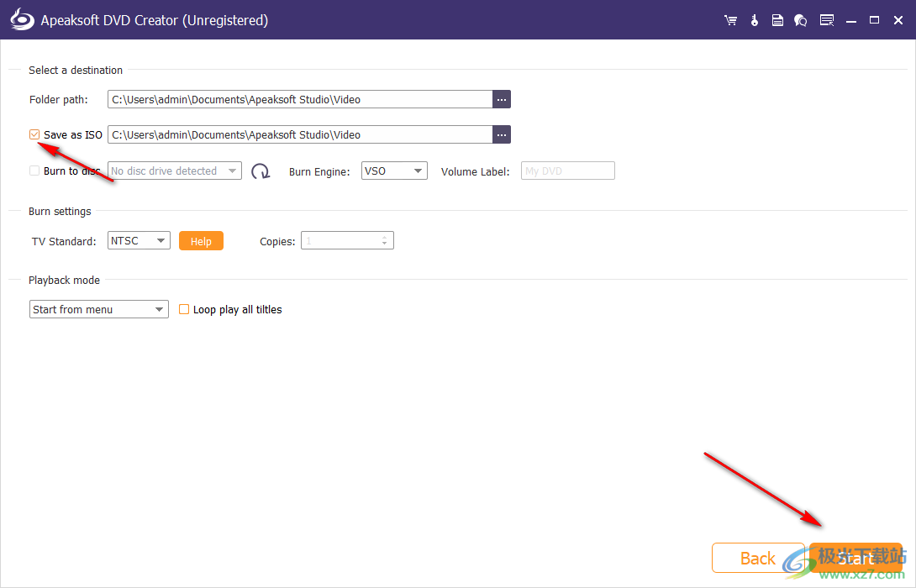Click the save project file icon
The image size is (916, 588).
pyautogui.click(x=777, y=20)
